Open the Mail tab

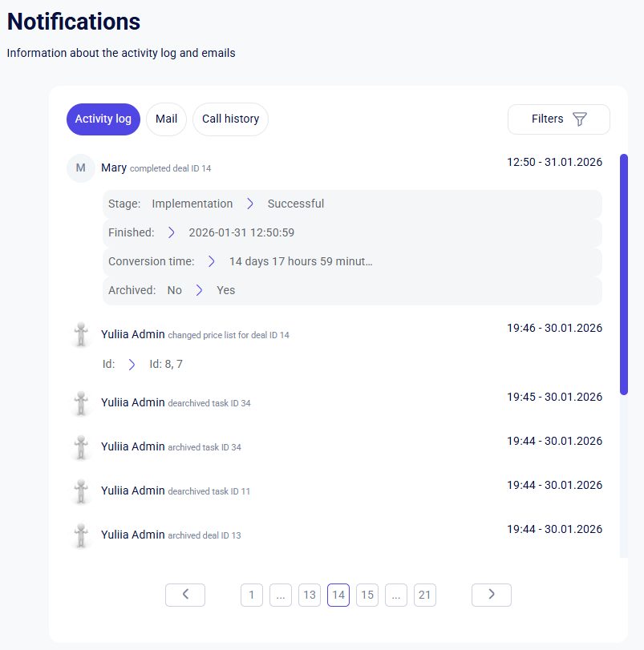pyautogui.click(x=166, y=119)
